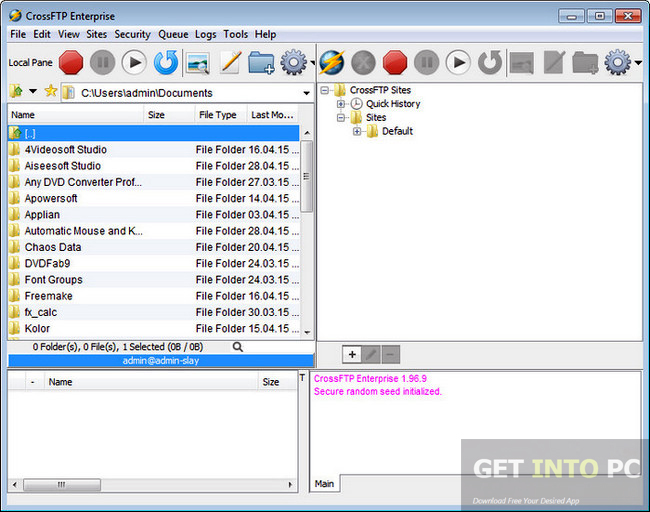Click the up-folder icon beside path bar

tap(17, 91)
